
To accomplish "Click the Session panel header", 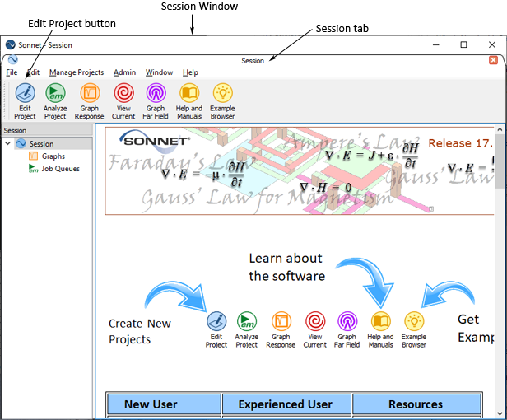I will click(x=47, y=130).
